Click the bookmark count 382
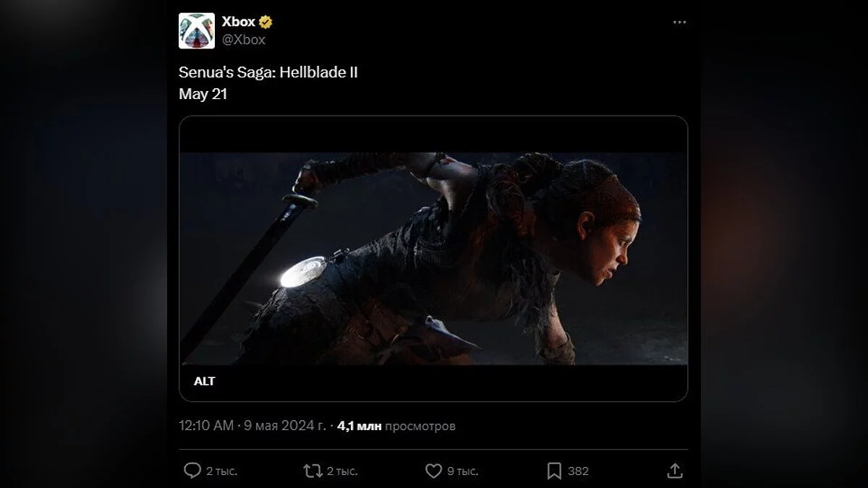 pyautogui.click(x=578, y=471)
